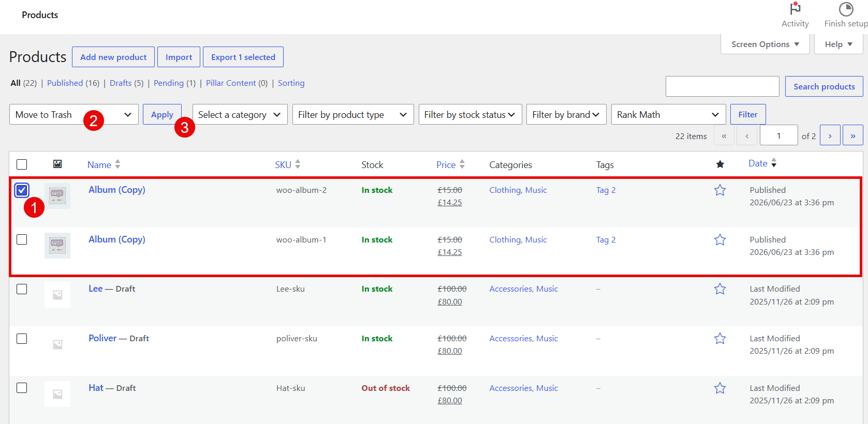Toggle featured star for Hat product
This screenshot has width=868, height=424.
[x=720, y=388]
